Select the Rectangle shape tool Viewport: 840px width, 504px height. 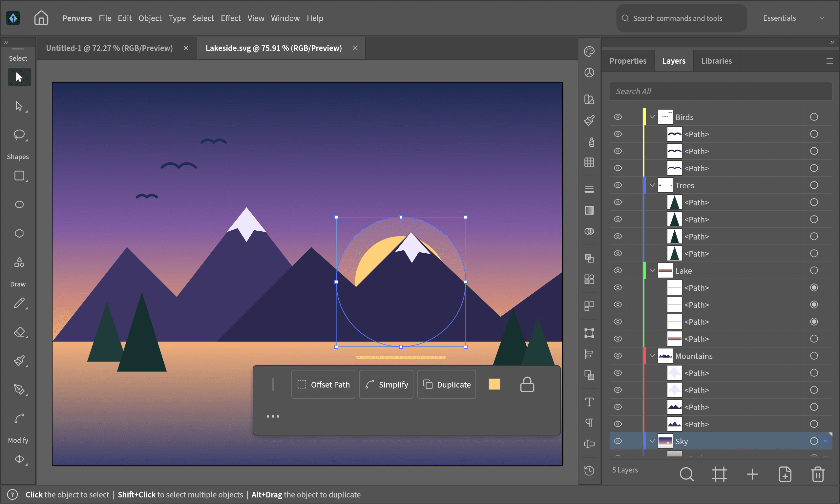[x=19, y=176]
